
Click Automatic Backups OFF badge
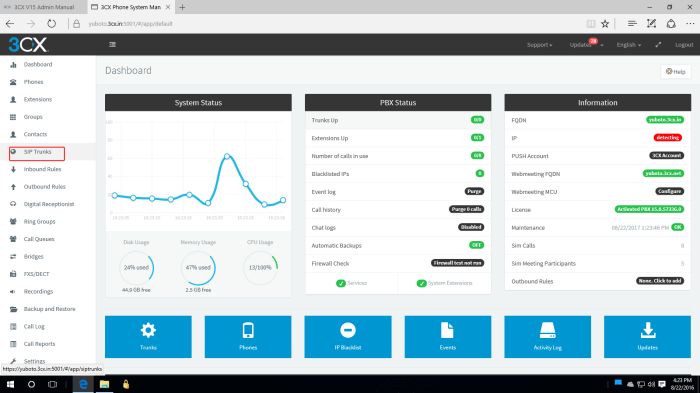[x=477, y=245]
